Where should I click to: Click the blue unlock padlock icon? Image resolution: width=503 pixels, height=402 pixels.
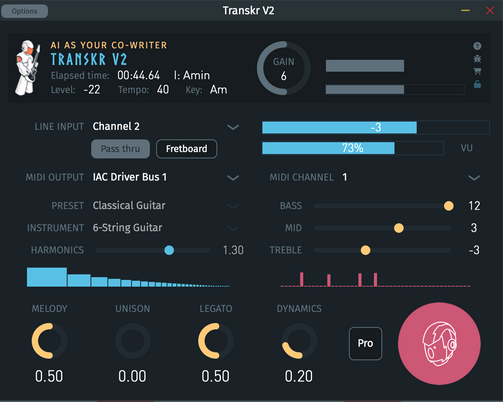477,84
